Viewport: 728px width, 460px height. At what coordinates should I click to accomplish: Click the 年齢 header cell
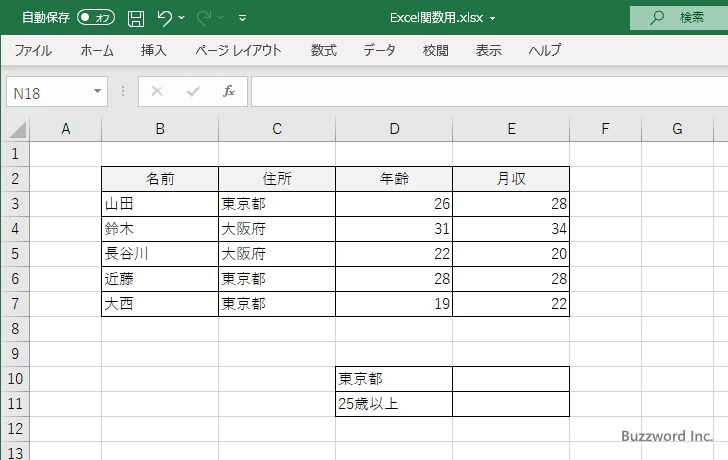click(x=394, y=179)
